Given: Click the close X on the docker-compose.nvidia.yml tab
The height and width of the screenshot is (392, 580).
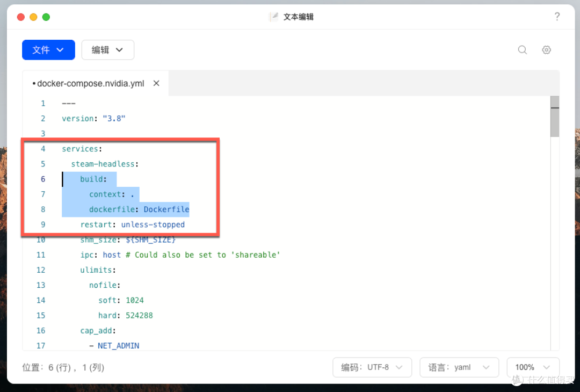Looking at the screenshot, I should pos(156,83).
